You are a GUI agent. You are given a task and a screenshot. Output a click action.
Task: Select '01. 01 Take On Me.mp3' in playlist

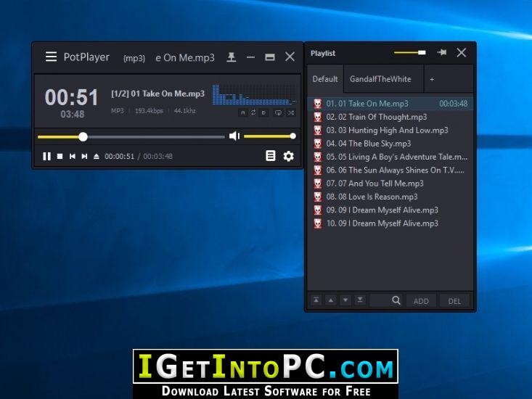tap(390, 104)
